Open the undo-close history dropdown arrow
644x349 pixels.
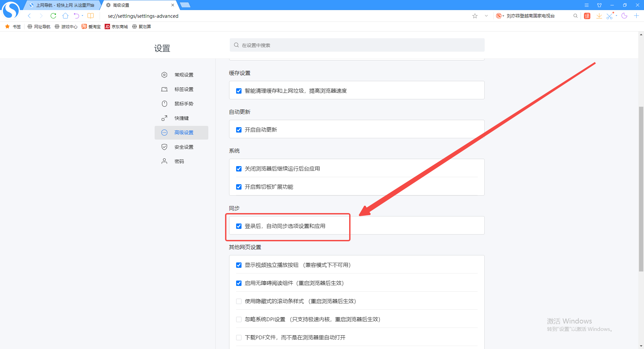[82, 16]
